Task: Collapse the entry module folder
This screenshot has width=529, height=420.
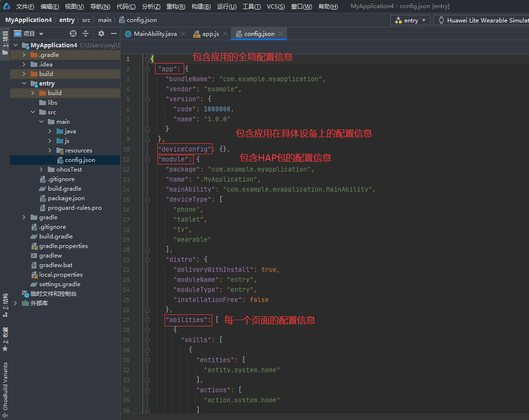Action: click(24, 83)
